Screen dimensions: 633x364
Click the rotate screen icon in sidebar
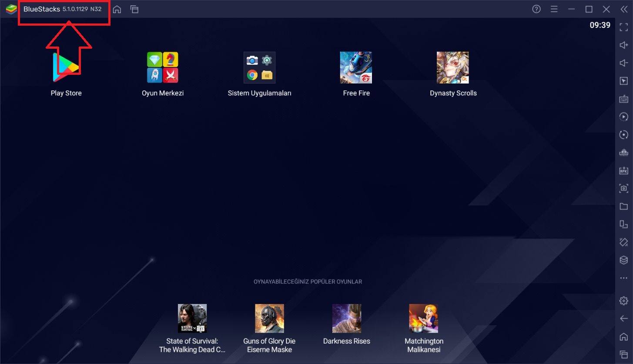(x=624, y=224)
